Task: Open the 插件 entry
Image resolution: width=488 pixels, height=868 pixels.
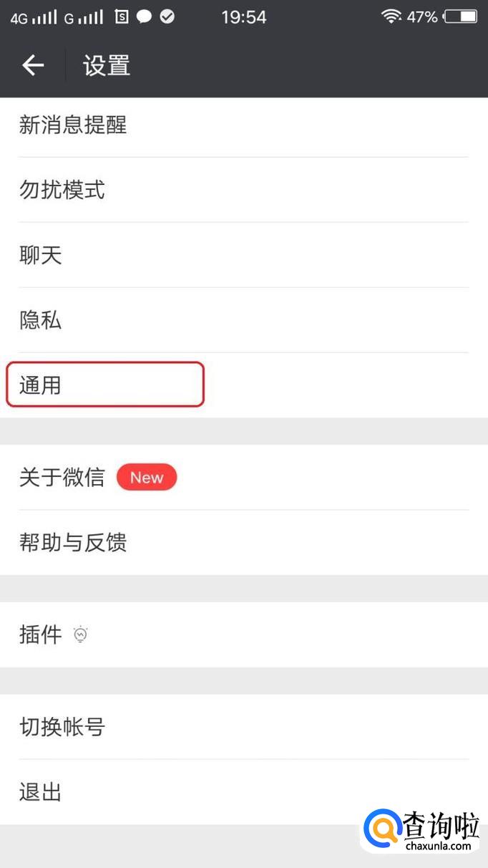Action: (x=41, y=635)
